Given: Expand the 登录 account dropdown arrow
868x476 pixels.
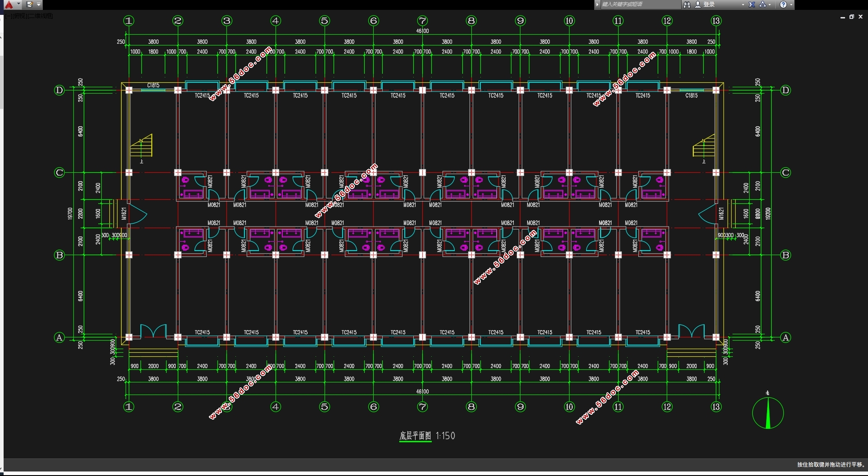Looking at the screenshot, I should 743,4.
